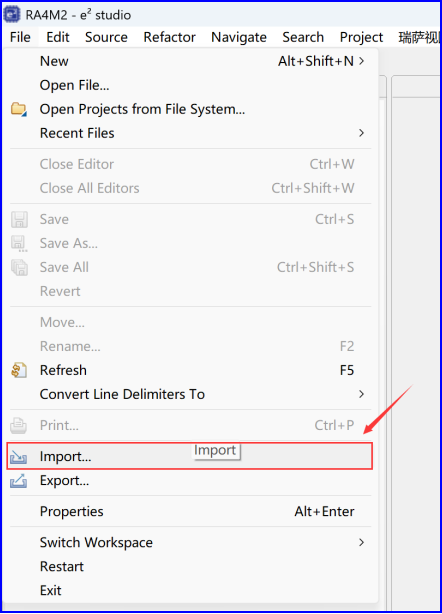Image resolution: width=442 pixels, height=614 pixels.
Task: Open the Refactor menu
Action: coord(169,37)
